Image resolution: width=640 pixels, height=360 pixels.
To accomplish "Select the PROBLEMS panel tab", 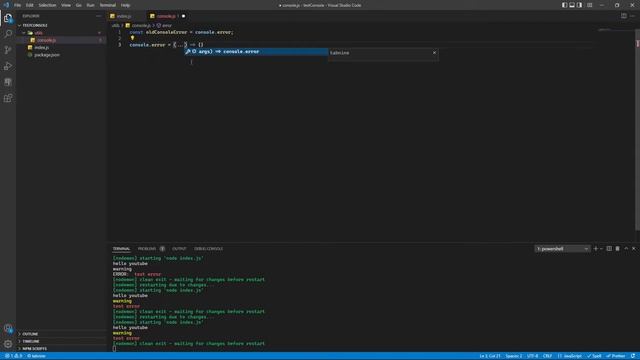I will click(147, 249).
